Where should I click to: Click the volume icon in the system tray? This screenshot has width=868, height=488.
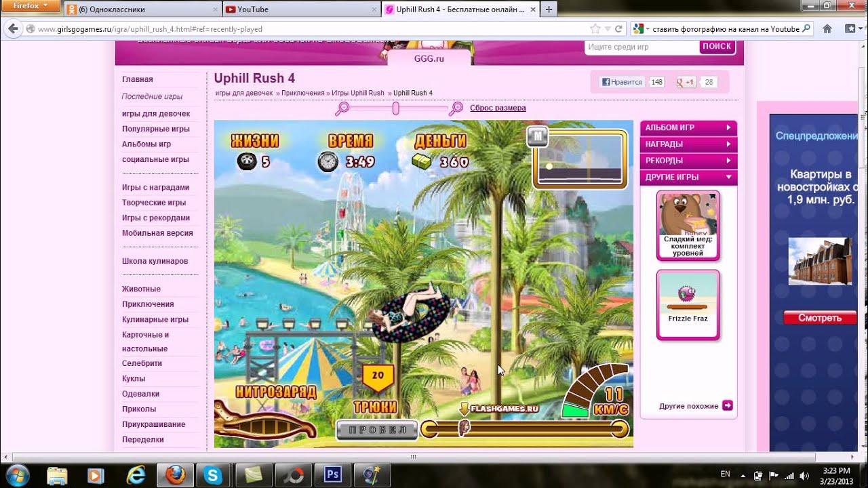(804, 475)
